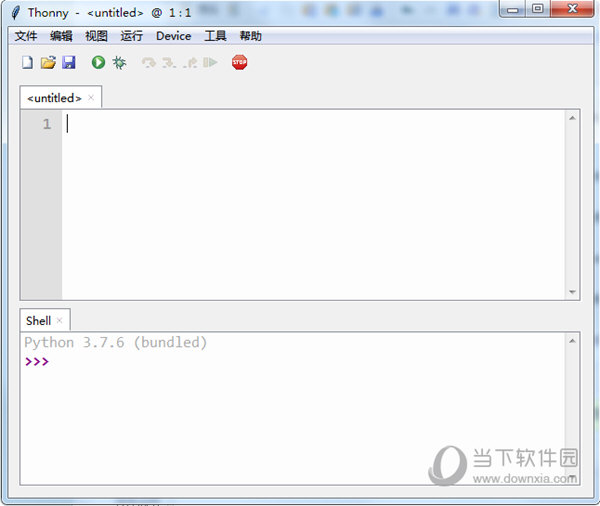The image size is (600, 506).
Task: Open the Device menu
Action: tap(174, 36)
